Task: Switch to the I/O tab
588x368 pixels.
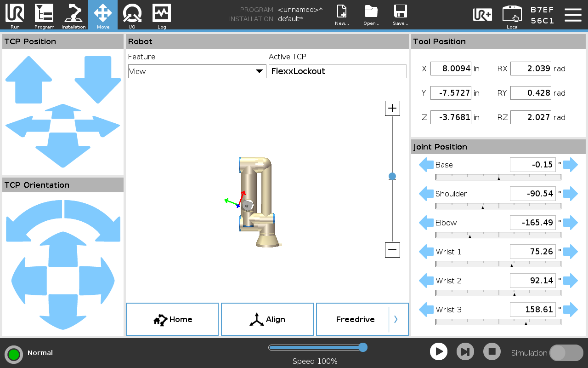Action: [132, 15]
